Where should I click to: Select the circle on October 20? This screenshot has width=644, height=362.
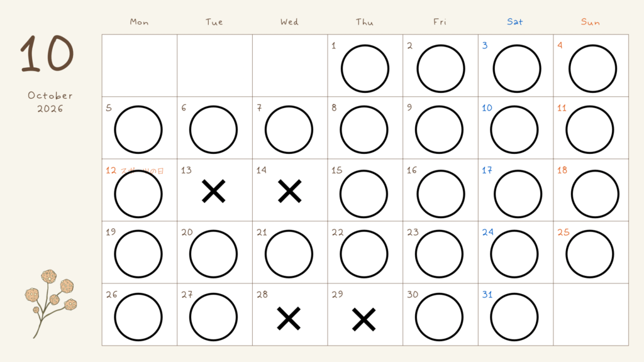(213, 254)
